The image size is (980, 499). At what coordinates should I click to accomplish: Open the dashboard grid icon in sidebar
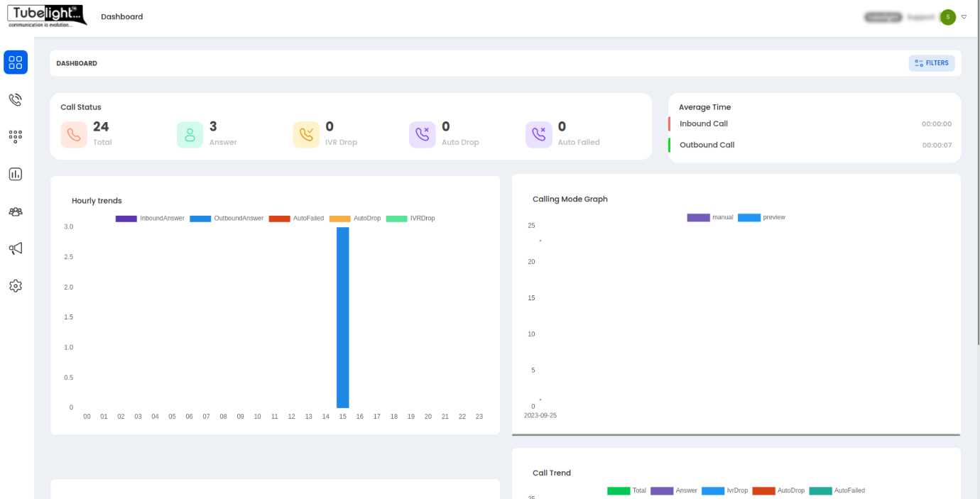tap(16, 62)
